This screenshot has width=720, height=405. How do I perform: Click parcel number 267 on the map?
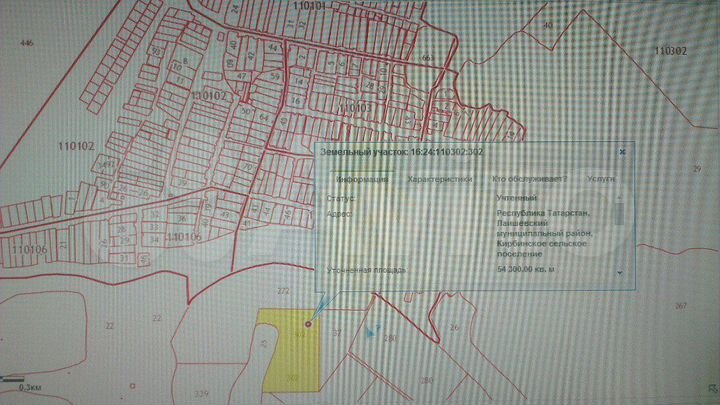[x=681, y=305]
